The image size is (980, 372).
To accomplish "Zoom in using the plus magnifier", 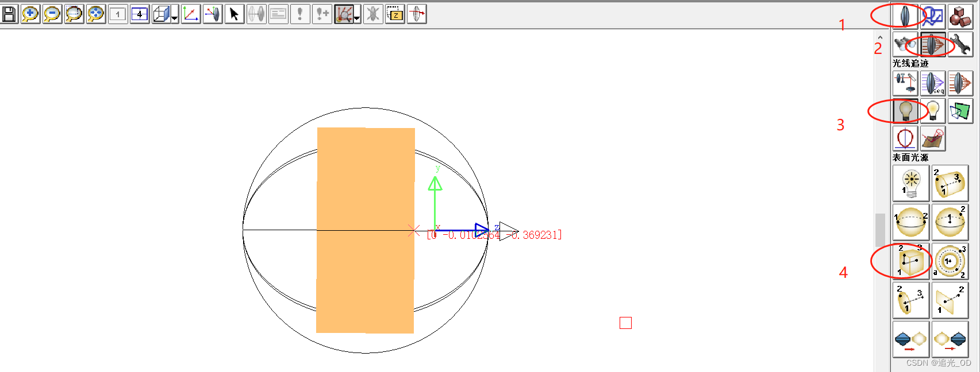I will 30,14.
